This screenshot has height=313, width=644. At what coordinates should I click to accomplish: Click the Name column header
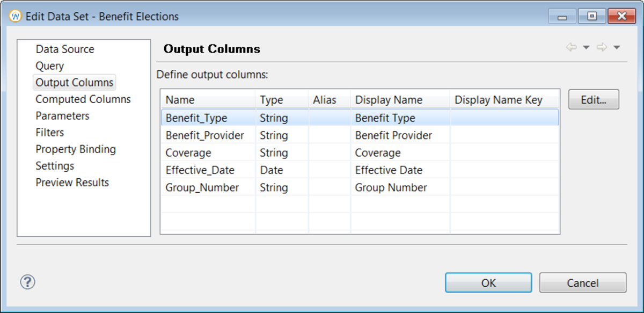tap(208, 100)
